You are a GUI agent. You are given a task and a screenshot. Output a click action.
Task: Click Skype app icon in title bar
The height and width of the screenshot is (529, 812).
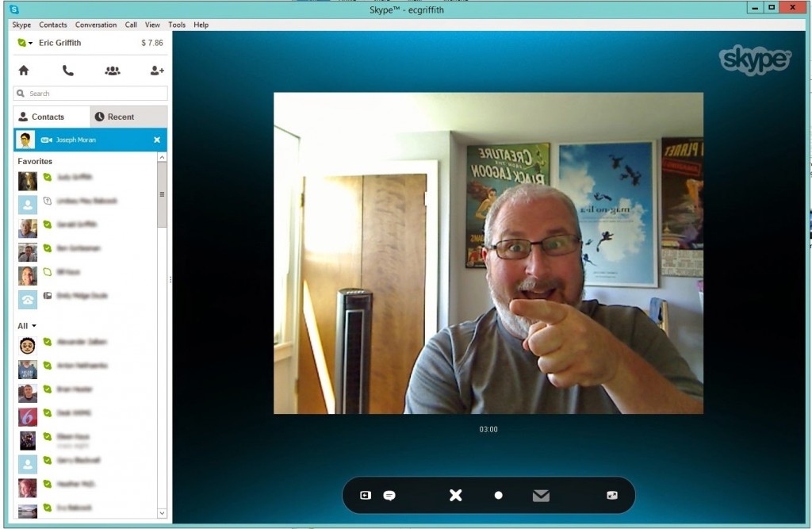tap(14, 10)
